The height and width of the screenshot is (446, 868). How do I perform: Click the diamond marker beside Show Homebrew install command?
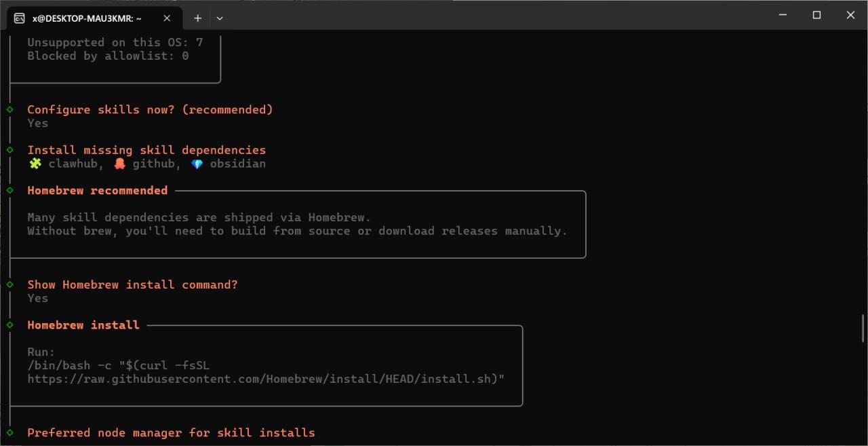point(10,284)
